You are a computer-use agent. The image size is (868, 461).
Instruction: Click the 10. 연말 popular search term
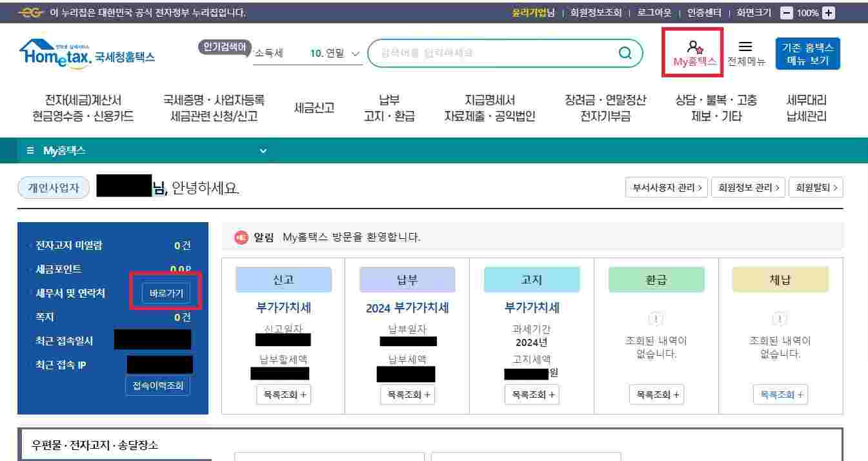click(327, 53)
